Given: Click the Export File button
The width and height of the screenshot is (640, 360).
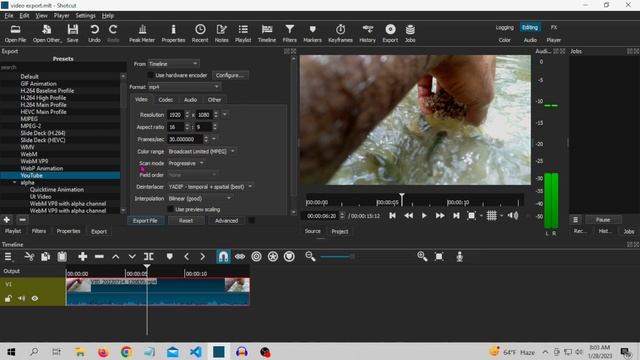Looking at the screenshot, I should point(145,220).
